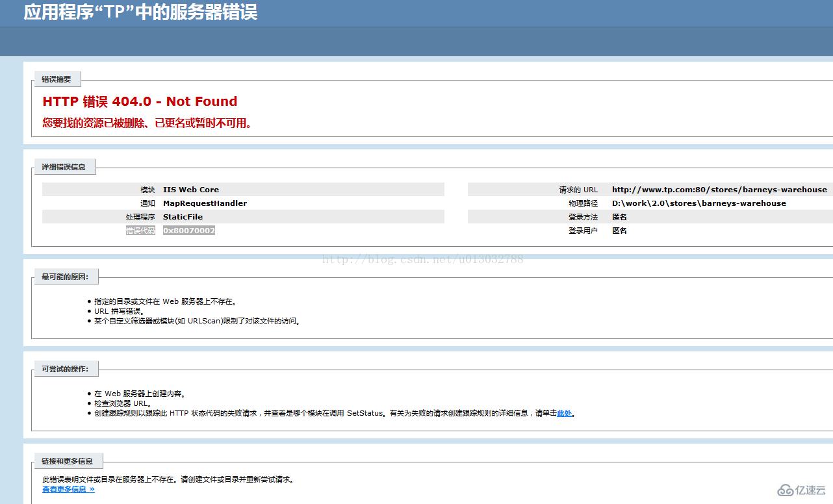The width and height of the screenshot is (833, 504).
Task: Click the '详细错误信息' section label
Action: [64, 167]
